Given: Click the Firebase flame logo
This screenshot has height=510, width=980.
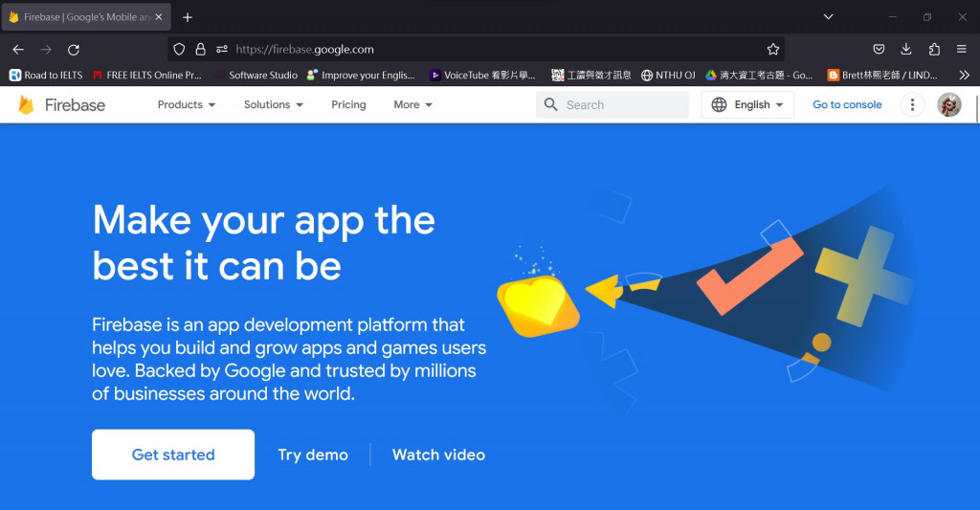Looking at the screenshot, I should click(x=26, y=105).
